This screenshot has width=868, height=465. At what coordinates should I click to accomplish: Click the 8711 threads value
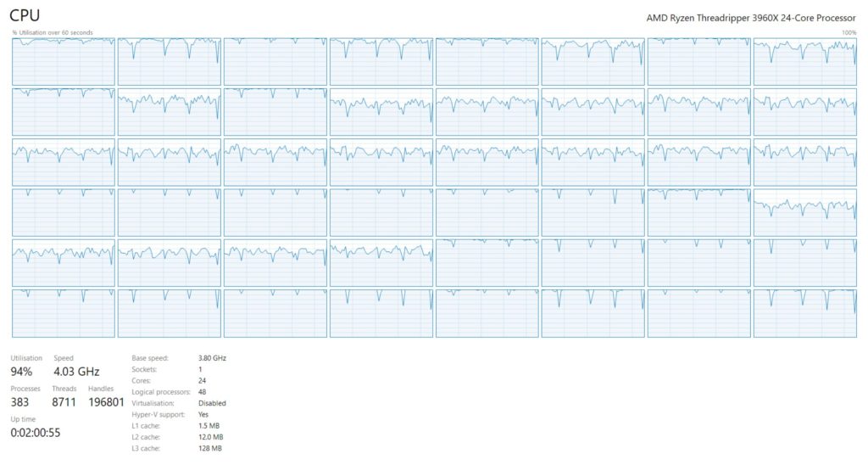64,402
